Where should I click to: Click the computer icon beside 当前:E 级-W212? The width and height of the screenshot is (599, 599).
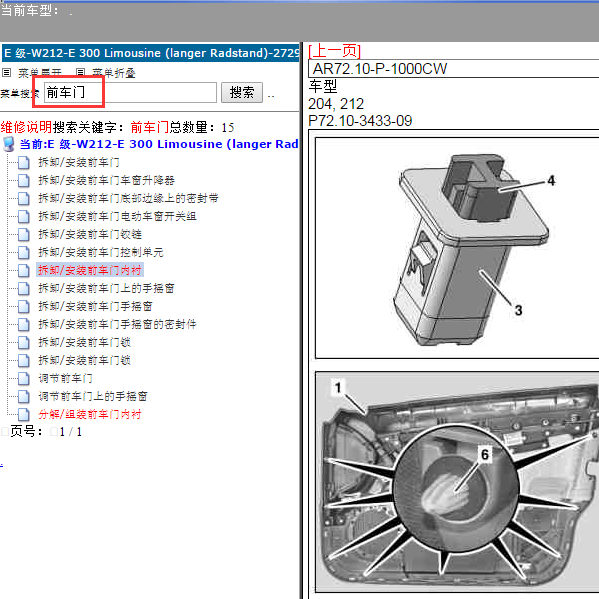8,144
